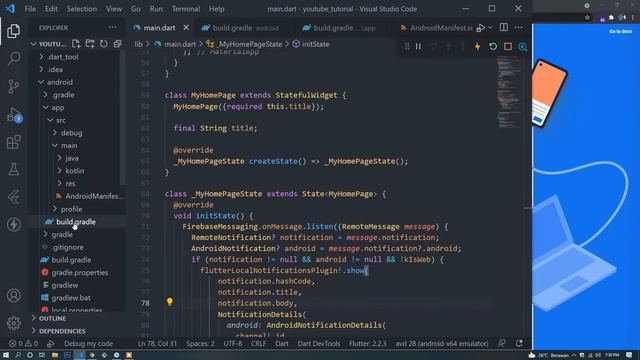Open the View menu
The height and width of the screenshot is (360, 640).
click(x=114, y=9)
